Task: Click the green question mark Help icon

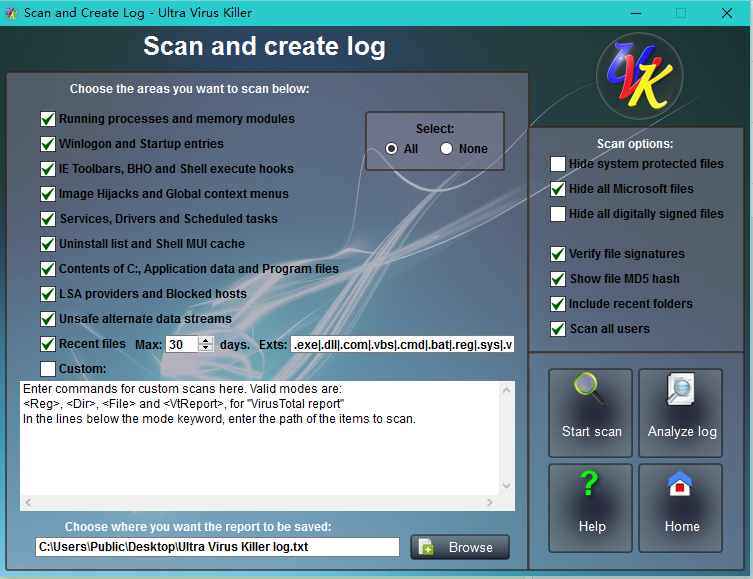Action: (x=590, y=485)
